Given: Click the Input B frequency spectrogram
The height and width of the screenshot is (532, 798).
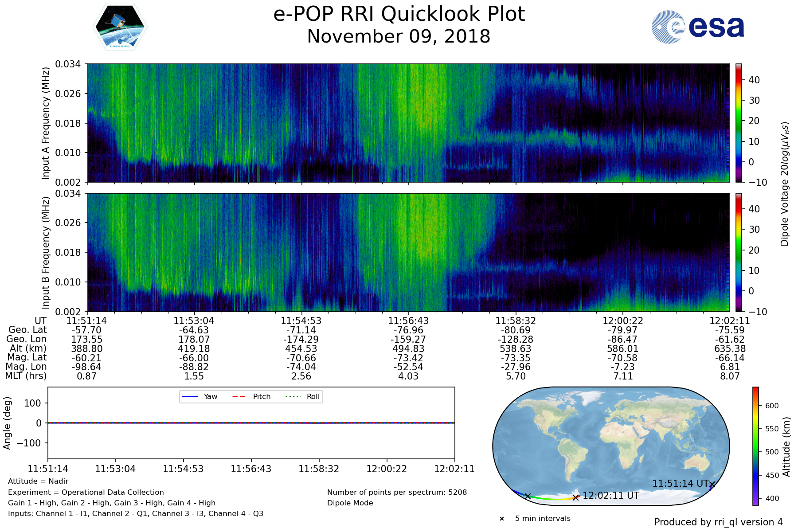Looking at the screenshot, I should pyautogui.click(x=408, y=252).
